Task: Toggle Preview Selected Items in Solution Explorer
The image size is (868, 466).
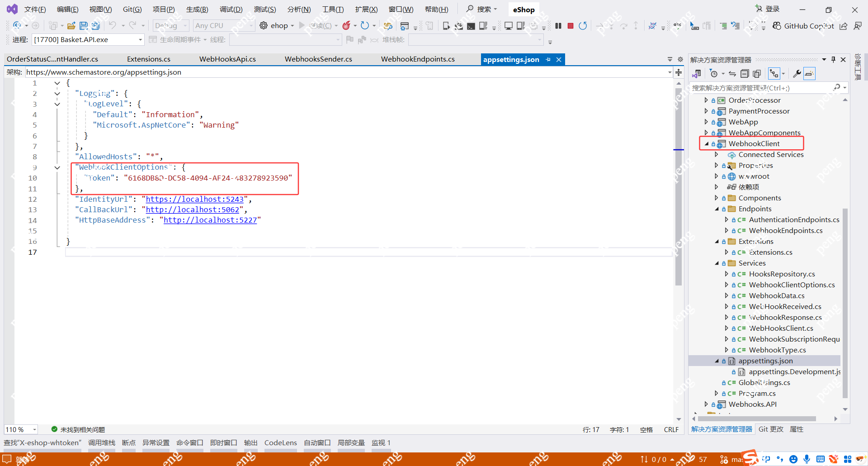Action: tap(809, 74)
